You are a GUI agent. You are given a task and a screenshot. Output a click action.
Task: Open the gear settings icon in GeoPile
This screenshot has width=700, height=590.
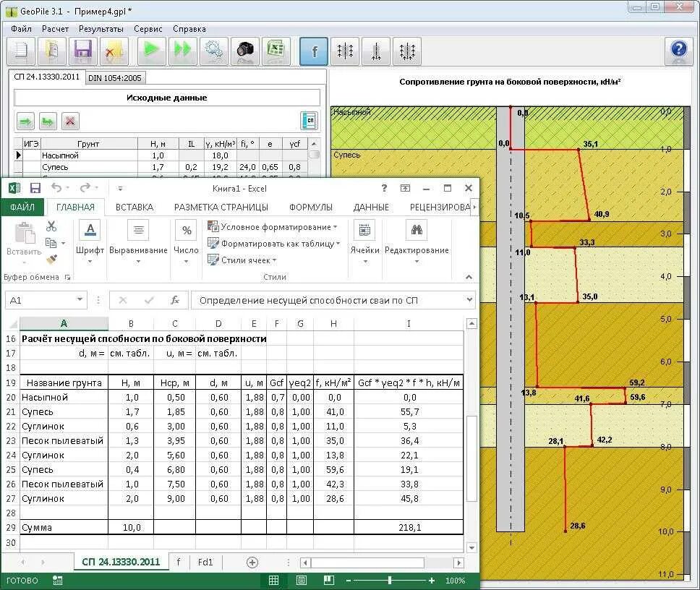214,51
